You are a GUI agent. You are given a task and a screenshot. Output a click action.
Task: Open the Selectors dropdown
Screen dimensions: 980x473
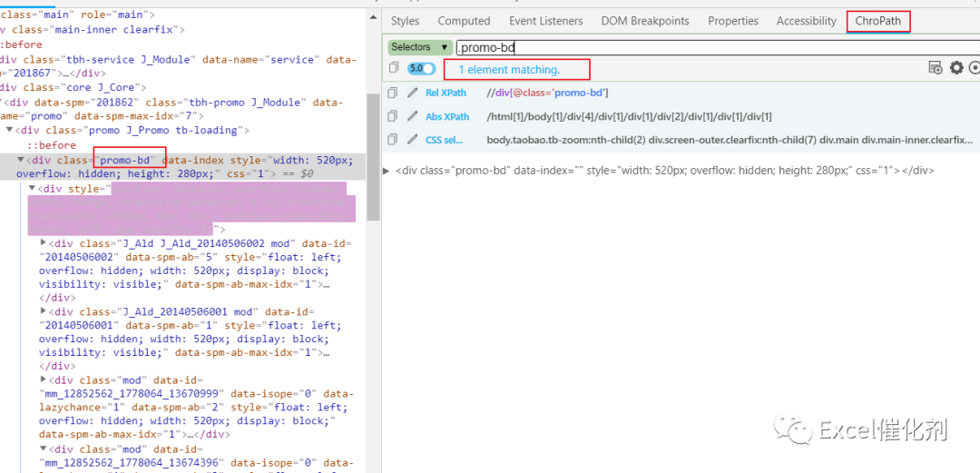(x=419, y=47)
